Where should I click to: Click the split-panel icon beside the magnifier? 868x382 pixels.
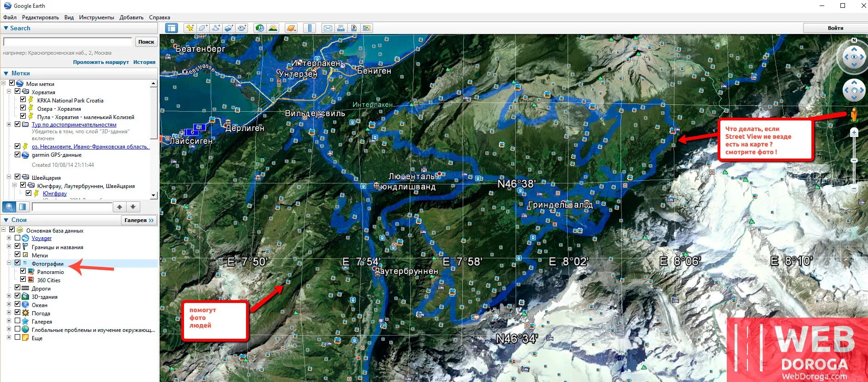tap(23, 207)
